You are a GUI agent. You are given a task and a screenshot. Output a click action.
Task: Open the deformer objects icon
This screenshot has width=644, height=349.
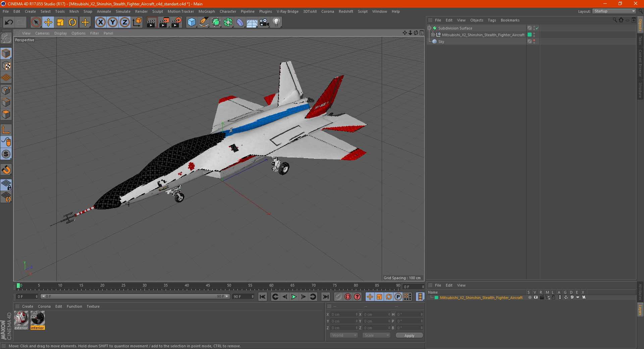click(240, 22)
